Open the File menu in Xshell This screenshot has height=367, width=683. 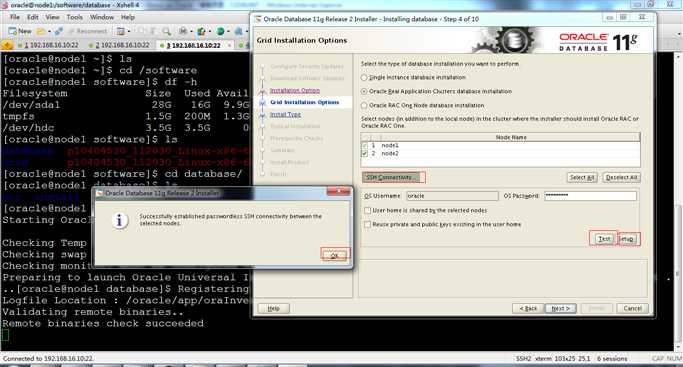coord(15,17)
